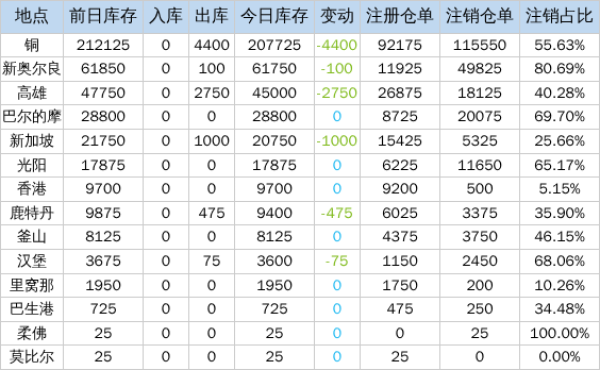Select the 前日库存 column header
The width and height of the screenshot is (600, 370).
click(103, 16)
